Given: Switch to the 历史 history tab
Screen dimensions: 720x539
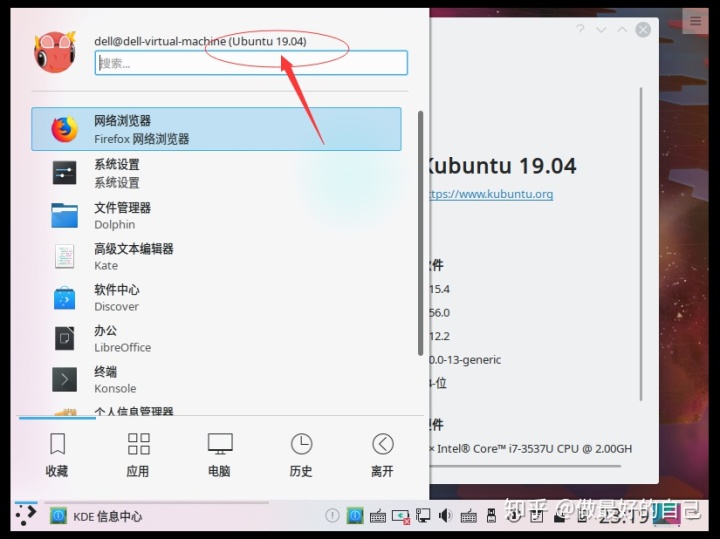Looking at the screenshot, I should click(x=301, y=454).
